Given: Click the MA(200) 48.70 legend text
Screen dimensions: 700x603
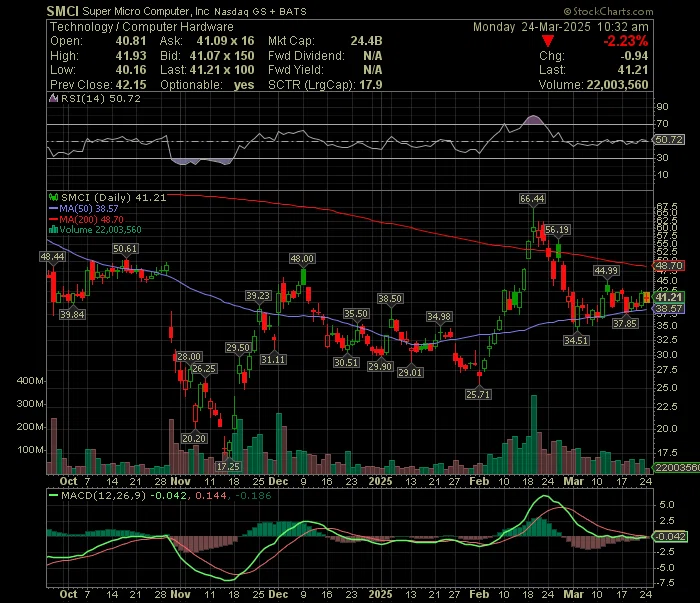Looking at the screenshot, I should coord(92,220).
